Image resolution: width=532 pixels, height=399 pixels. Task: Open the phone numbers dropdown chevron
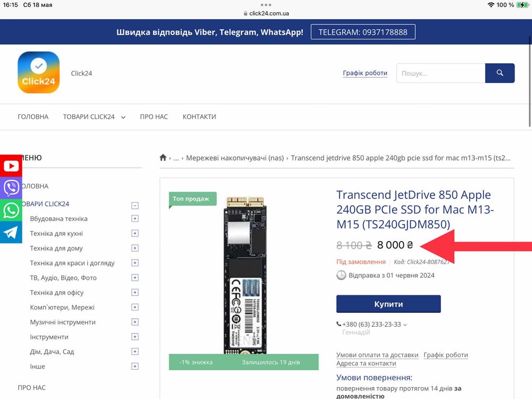(x=405, y=325)
